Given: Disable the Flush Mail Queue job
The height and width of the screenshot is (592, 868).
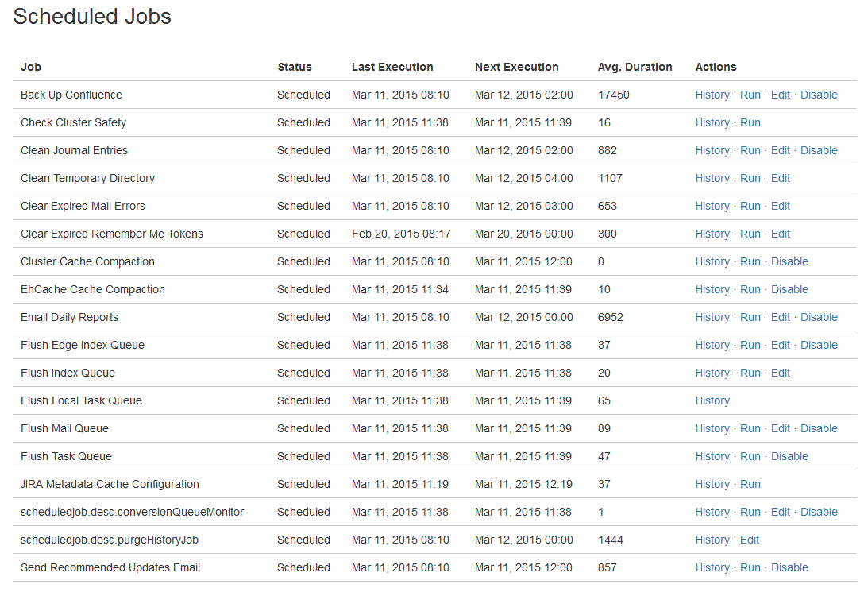Looking at the screenshot, I should 819,428.
